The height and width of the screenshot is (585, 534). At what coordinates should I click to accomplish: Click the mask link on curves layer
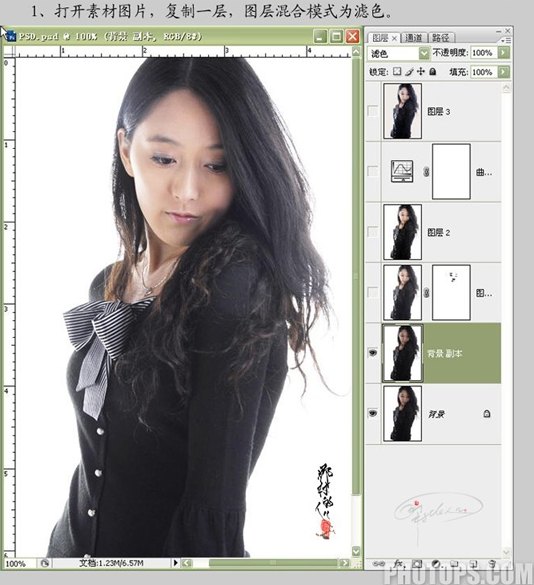[426, 172]
